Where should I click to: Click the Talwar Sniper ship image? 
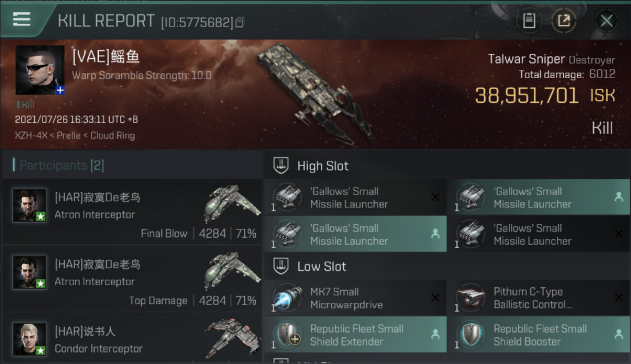314,92
